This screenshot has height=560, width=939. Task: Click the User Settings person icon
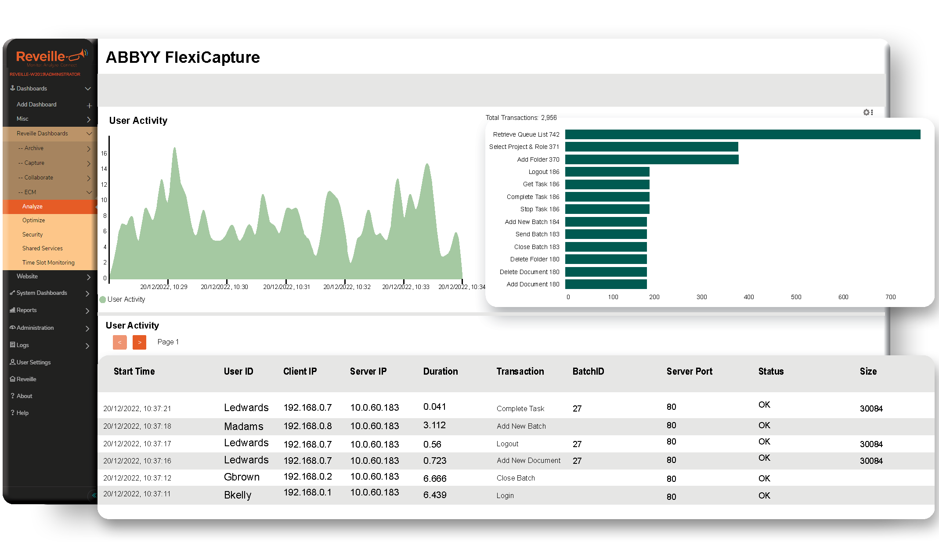point(13,362)
